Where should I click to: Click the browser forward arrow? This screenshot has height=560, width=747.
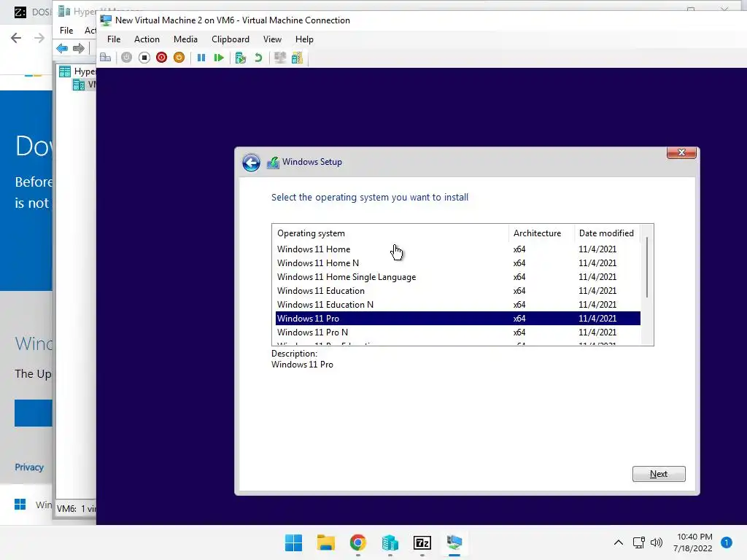39,38
